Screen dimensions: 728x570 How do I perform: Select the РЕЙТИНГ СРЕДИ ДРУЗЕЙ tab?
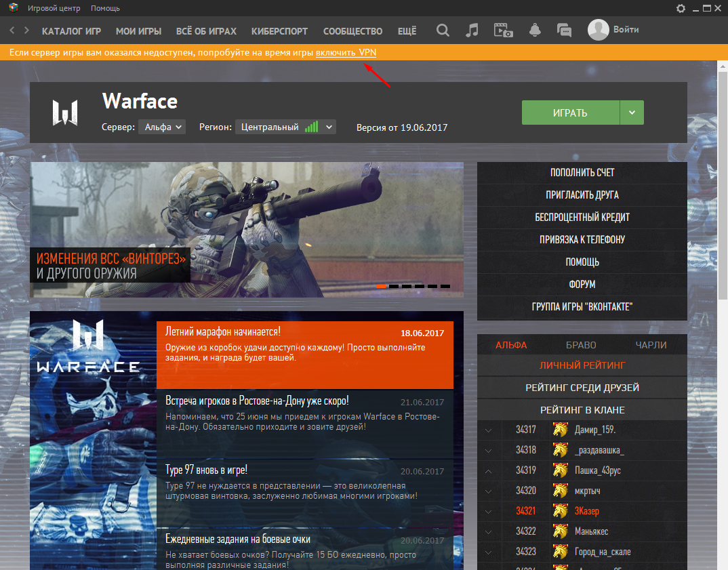pos(582,388)
